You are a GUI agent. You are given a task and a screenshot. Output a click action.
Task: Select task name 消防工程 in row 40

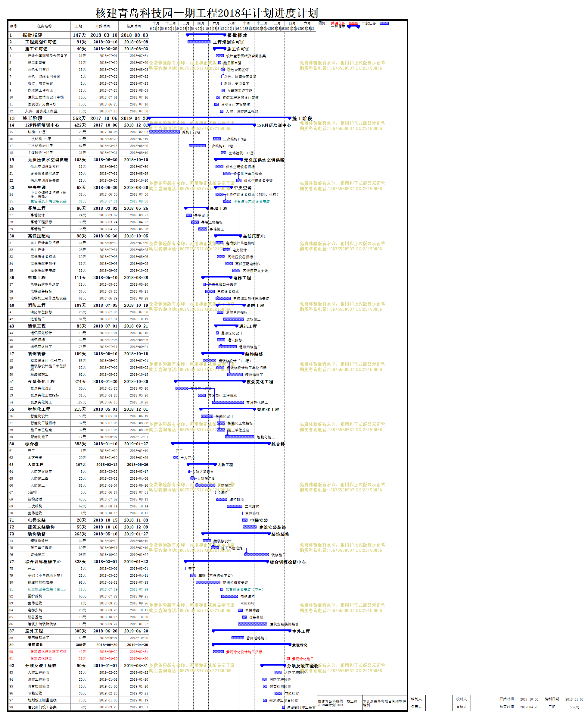point(37,305)
